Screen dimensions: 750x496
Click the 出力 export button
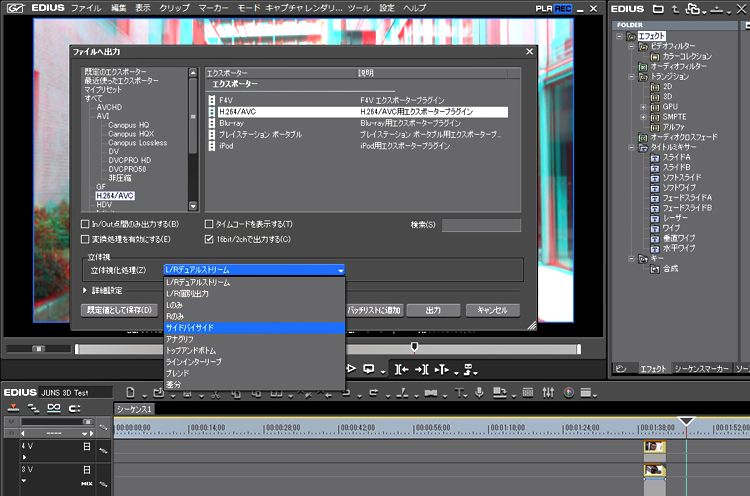tap(433, 310)
